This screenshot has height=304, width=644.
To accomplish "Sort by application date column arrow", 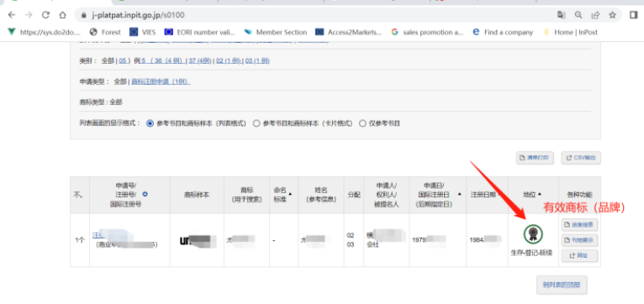I will 460,194.
